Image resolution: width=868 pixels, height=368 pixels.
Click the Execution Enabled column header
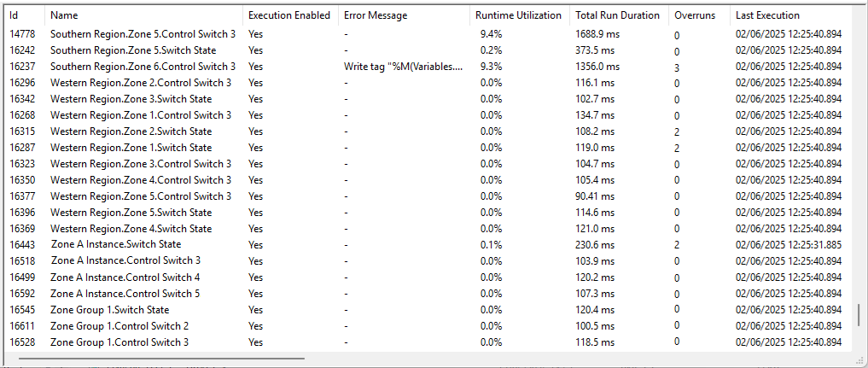tap(288, 15)
